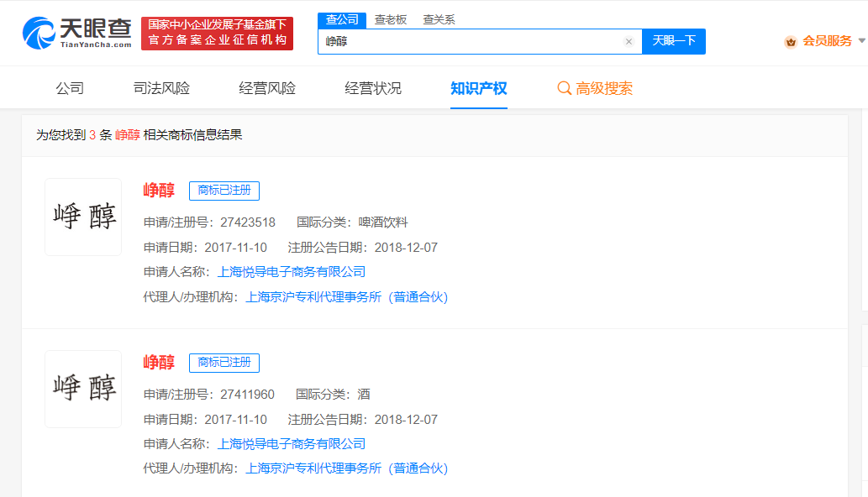Click the 国际分类：酒 text

333,395
